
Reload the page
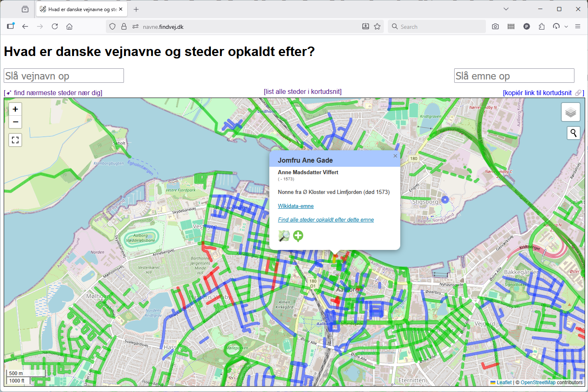pos(55,27)
